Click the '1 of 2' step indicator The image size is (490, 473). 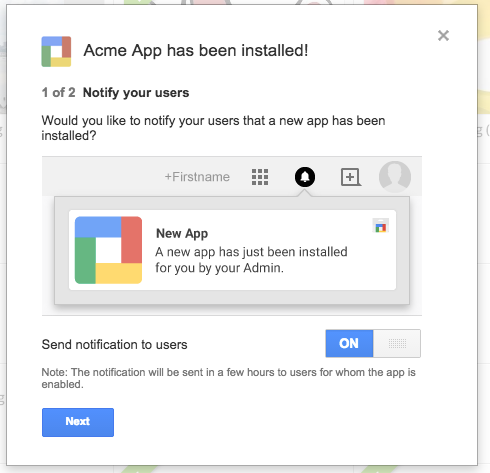[58, 92]
